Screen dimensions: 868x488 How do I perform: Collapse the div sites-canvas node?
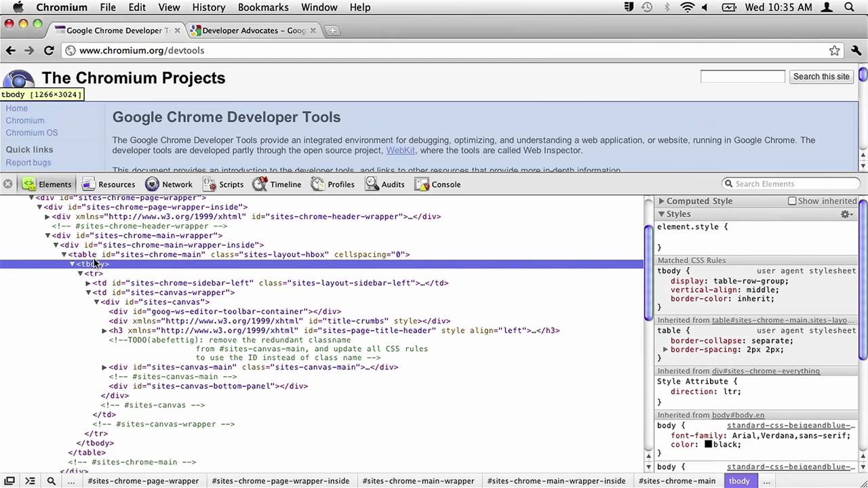[x=96, y=302]
